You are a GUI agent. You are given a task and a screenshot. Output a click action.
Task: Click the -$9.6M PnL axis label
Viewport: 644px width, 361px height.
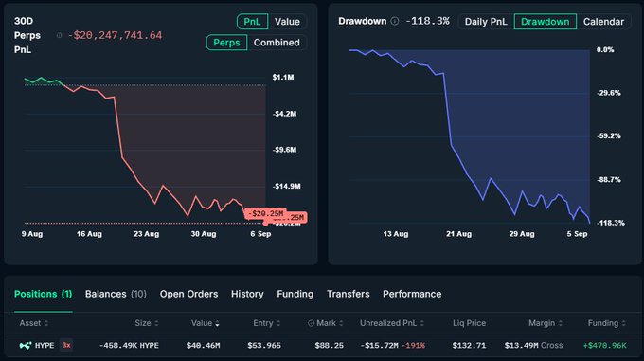(284, 150)
